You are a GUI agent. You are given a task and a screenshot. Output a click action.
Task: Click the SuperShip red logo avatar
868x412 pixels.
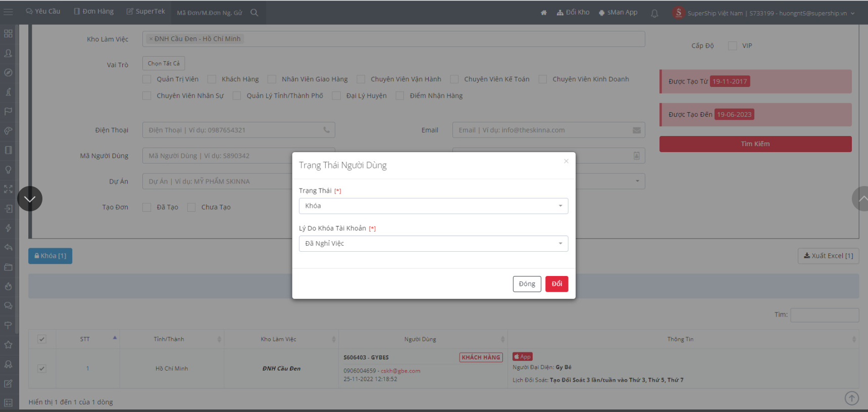click(678, 13)
